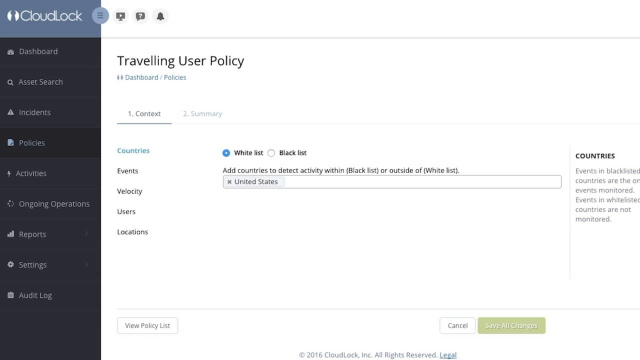
Task: Click the Dashboard sidebar icon
Action: pos(11,52)
